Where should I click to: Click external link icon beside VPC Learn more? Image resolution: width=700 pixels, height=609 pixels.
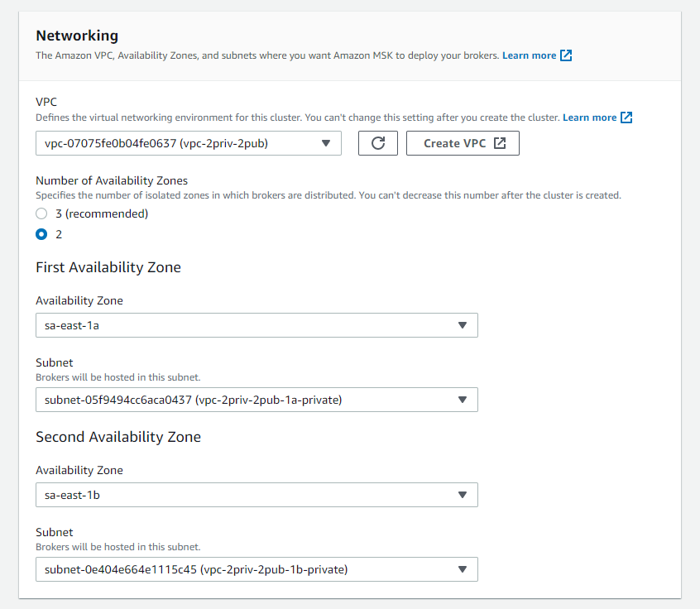click(x=626, y=117)
